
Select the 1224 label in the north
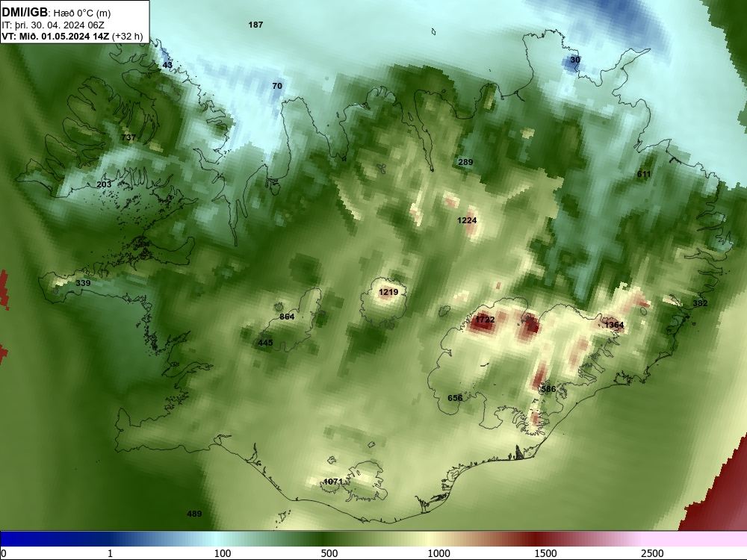(467, 220)
